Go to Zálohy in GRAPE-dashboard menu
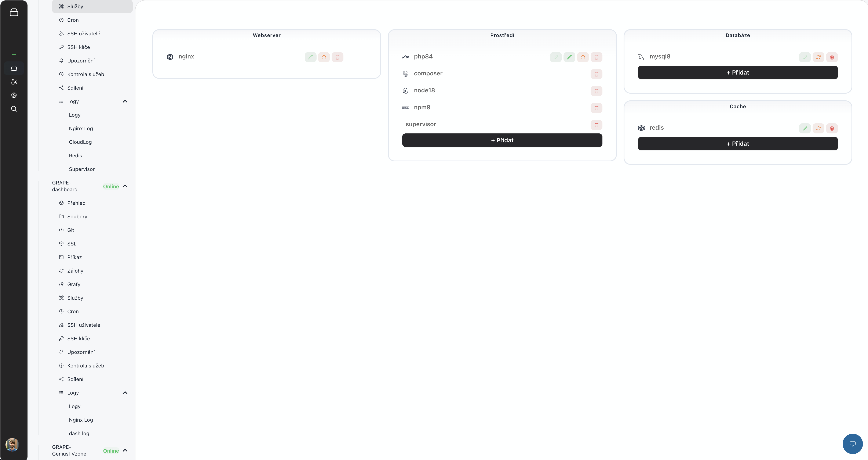This screenshot has height=460, width=868. click(75, 271)
